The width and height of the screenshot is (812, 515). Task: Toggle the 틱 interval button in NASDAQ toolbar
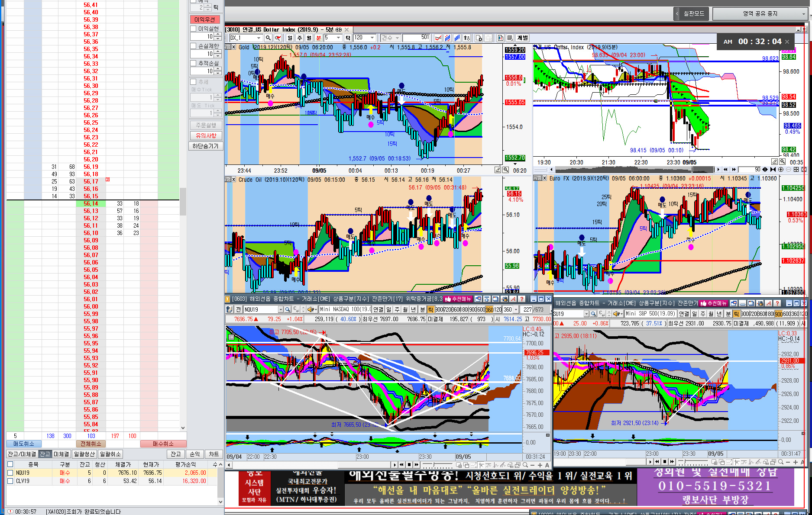[430, 309]
